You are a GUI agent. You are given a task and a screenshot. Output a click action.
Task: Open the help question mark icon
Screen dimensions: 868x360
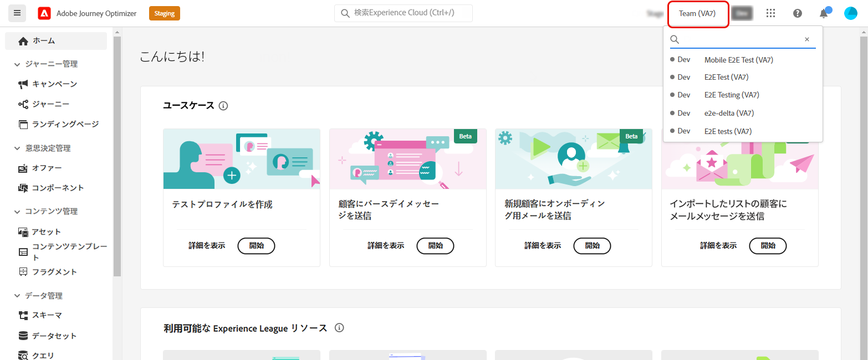click(798, 13)
